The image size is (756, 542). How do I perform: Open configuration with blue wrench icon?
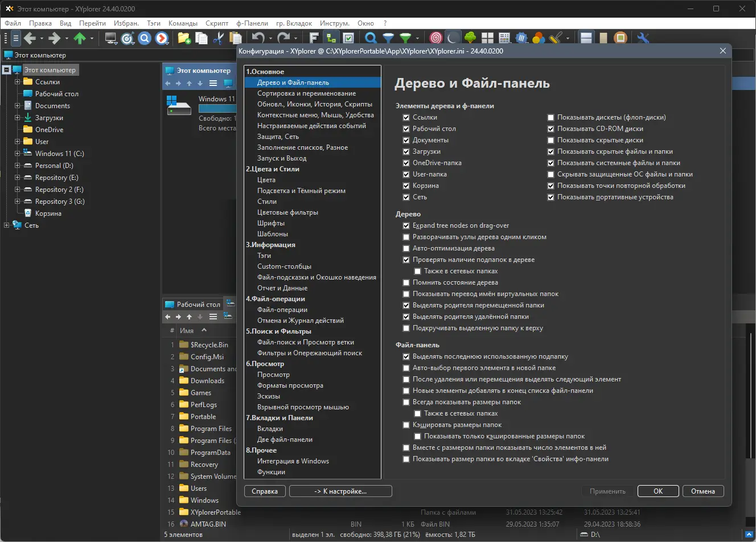pyautogui.click(x=643, y=38)
